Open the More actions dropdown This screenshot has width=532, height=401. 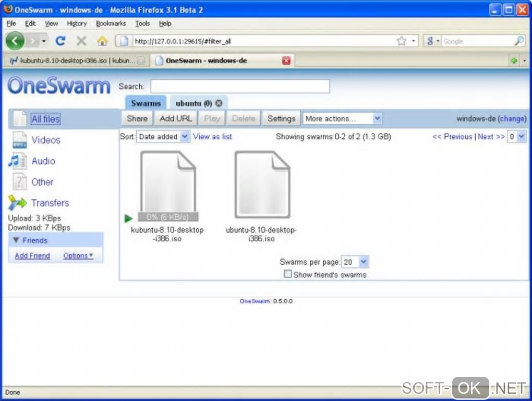click(x=343, y=119)
